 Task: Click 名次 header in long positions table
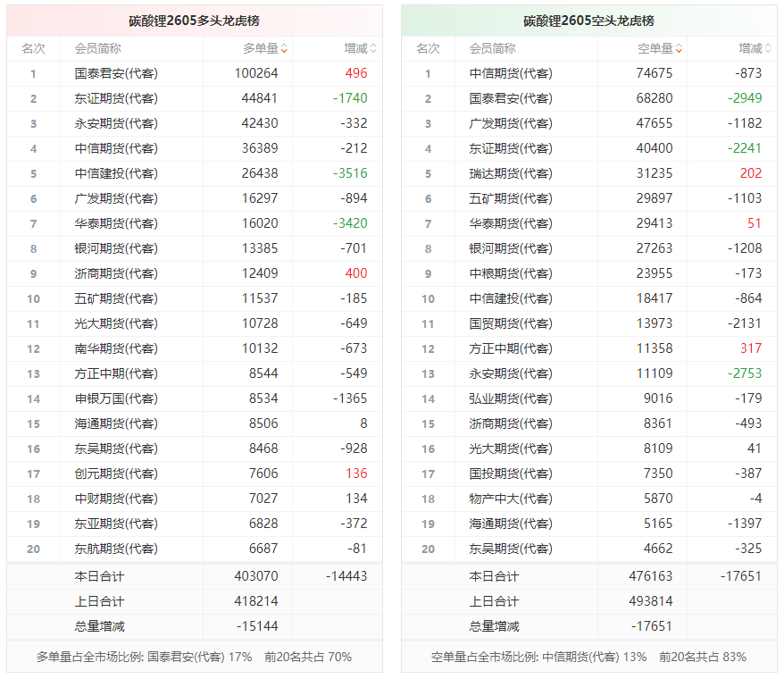coord(34,48)
